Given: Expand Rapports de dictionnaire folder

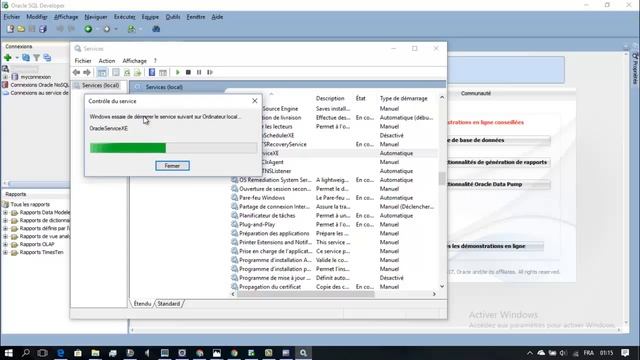Looking at the screenshot, I should coord(5,220).
